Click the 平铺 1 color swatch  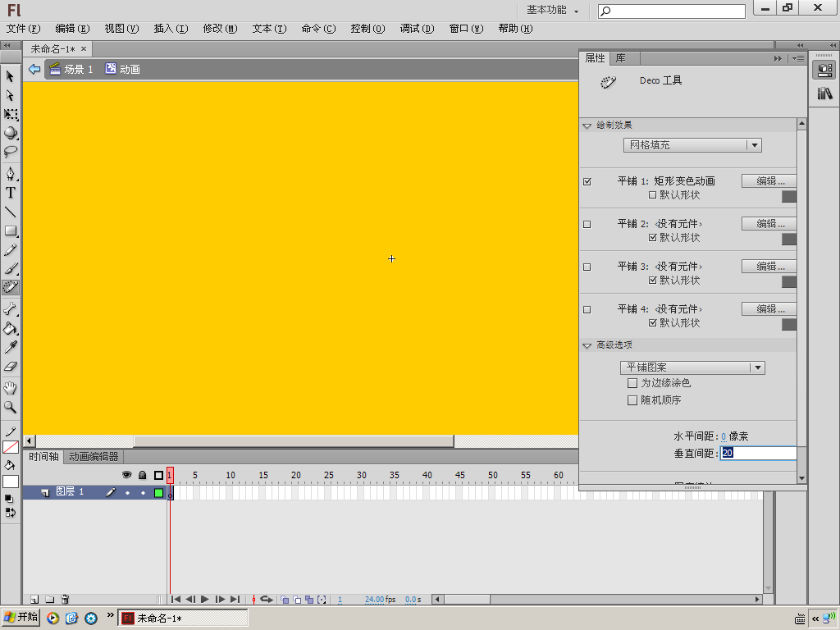pos(789,196)
